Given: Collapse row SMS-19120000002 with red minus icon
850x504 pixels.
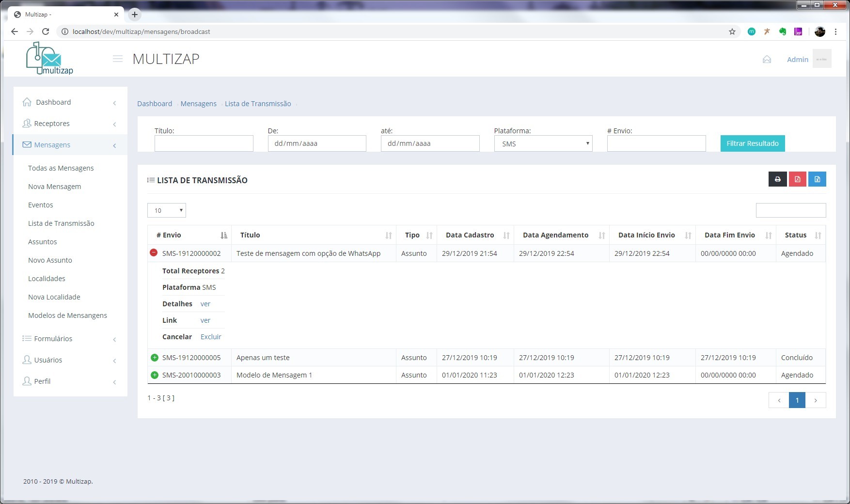Looking at the screenshot, I should pos(154,252).
